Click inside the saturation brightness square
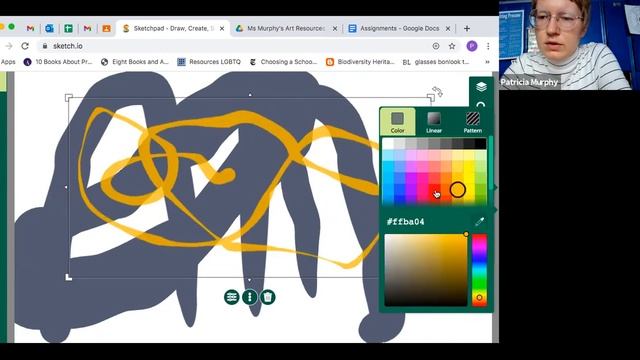Image resolution: width=640 pixels, height=360 pixels. [x=426, y=270]
